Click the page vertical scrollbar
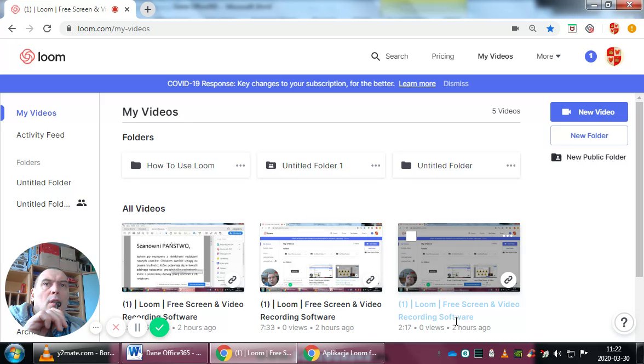644x364 pixels. click(x=639, y=189)
